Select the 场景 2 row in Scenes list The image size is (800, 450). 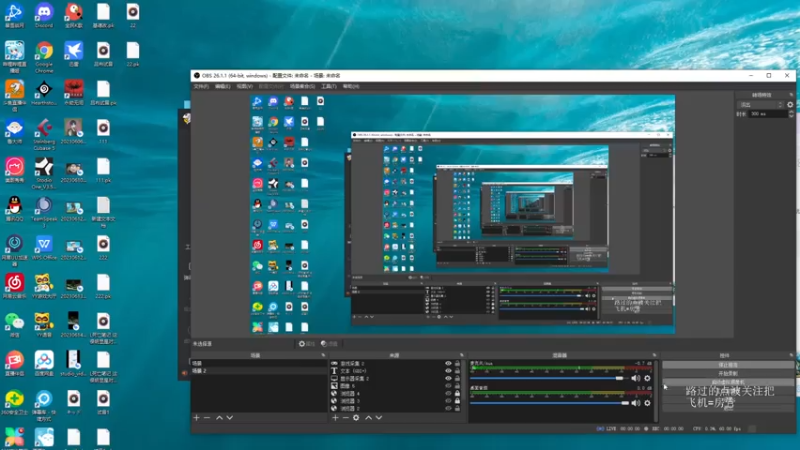pyautogui.click(x=259, y=371)
